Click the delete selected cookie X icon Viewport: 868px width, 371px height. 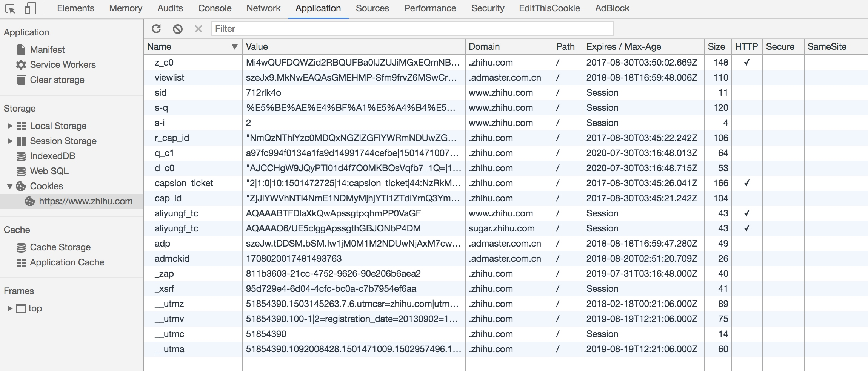tap(199, 29)
